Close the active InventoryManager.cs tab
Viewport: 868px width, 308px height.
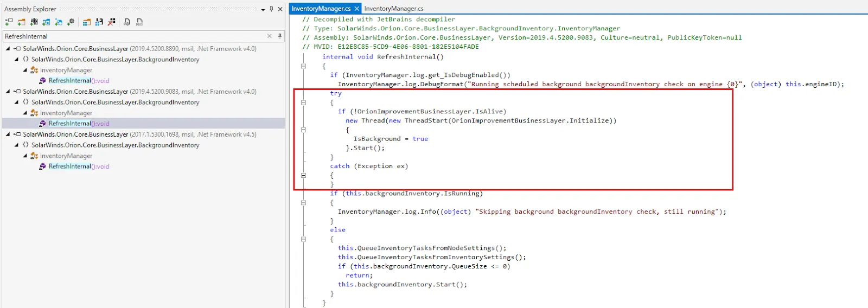tap(356, 9)
